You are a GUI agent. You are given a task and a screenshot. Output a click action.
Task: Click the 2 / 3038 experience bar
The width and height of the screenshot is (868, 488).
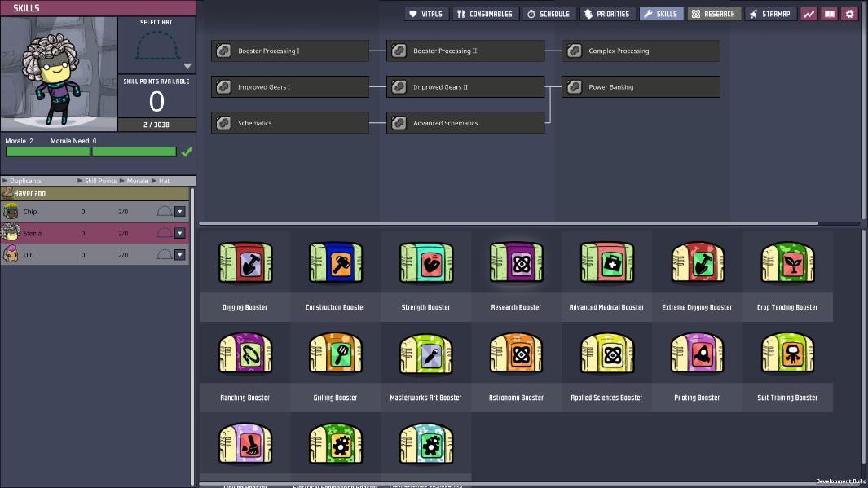click(x=156, y=125)
